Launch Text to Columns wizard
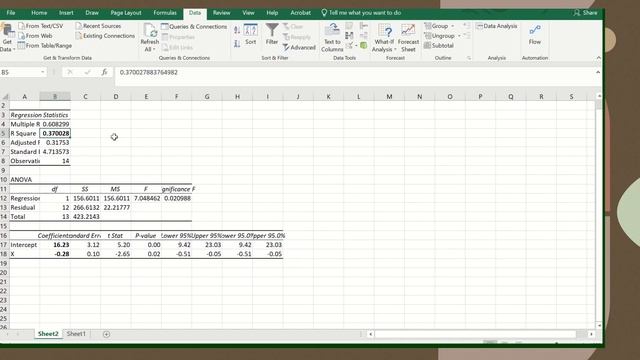Viewport: 640px width, 360px height. 332,38
